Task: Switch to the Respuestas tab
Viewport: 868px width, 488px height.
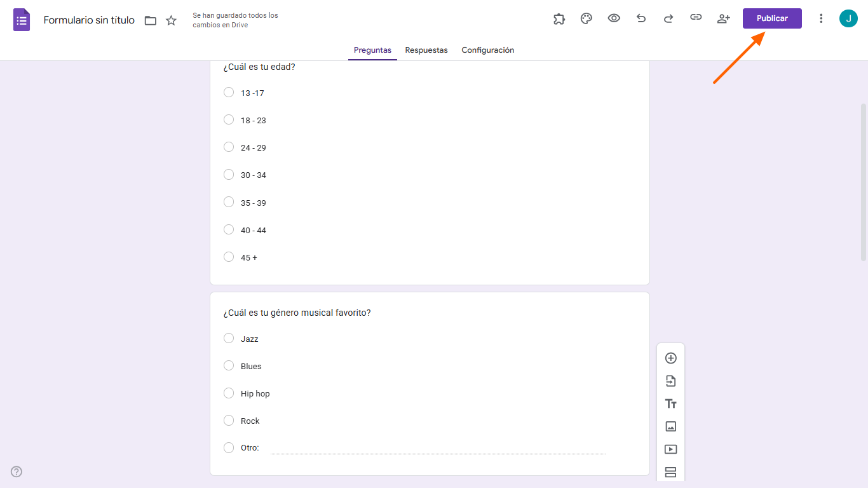Action: point(426,50)
